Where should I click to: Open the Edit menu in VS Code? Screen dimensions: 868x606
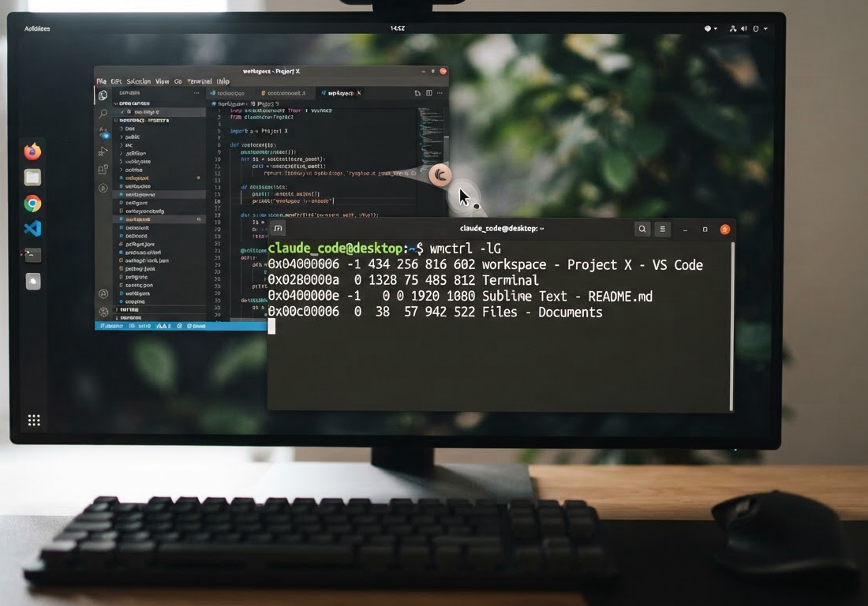[x=116, y=81]
